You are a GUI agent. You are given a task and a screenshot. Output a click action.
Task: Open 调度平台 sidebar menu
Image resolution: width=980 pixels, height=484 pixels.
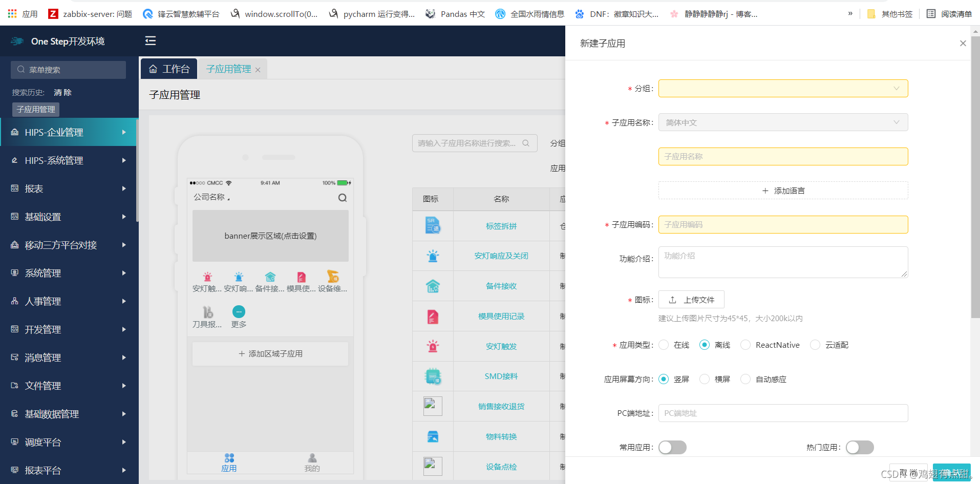click(69, 442)
